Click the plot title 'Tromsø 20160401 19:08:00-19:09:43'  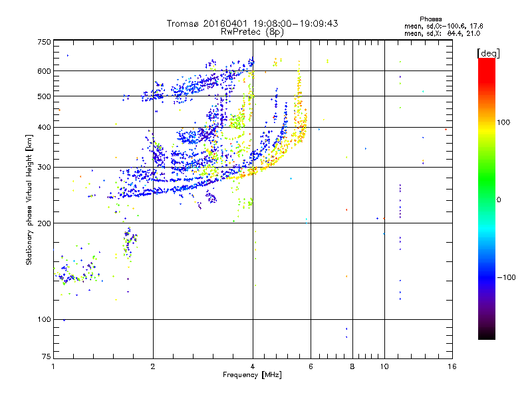[x=252, y=23]
